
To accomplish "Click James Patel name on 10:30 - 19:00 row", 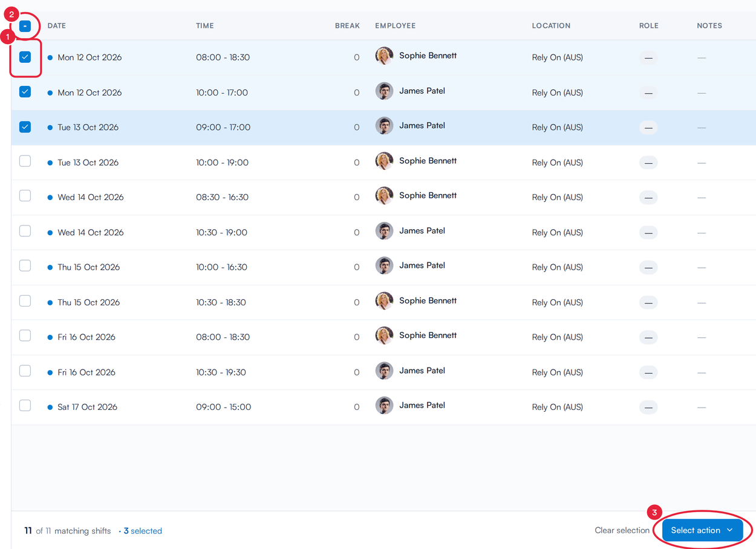I will pyautogui.click(x=422, y=230).
